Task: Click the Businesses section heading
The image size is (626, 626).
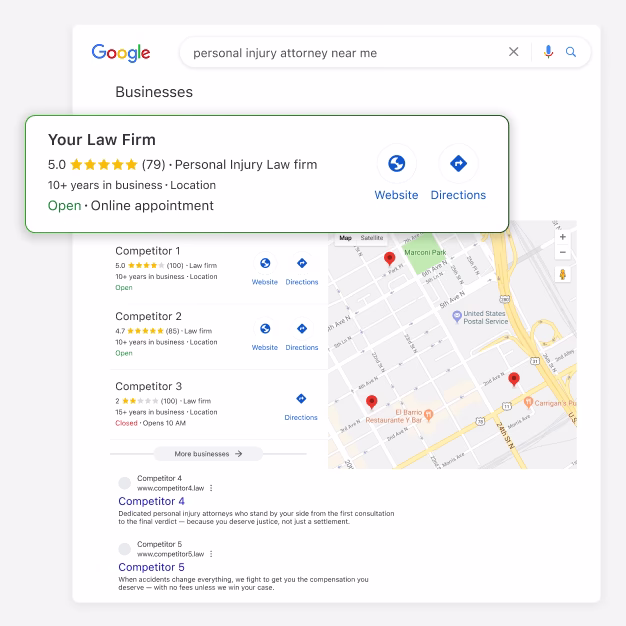Action: (x=154, y=92)
